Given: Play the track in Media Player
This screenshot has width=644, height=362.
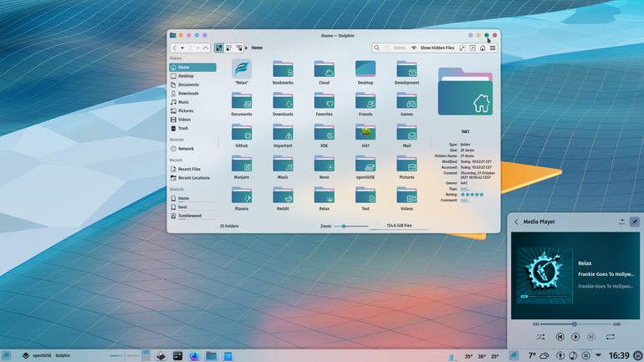Looking at the screenshot, I should (575, 337).
